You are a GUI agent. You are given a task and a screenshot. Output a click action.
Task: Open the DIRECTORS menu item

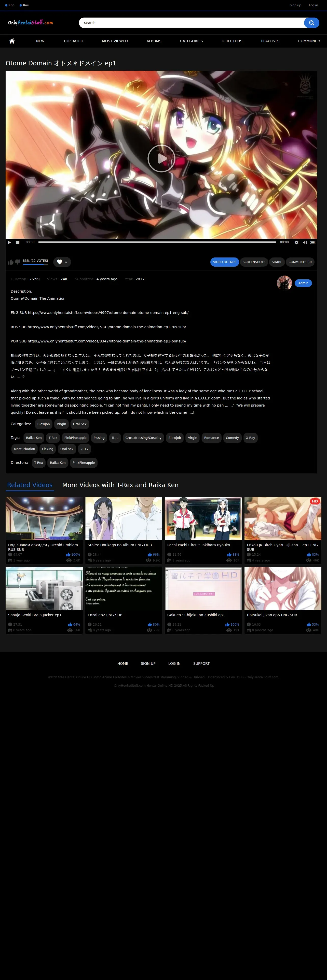(232, 41)
